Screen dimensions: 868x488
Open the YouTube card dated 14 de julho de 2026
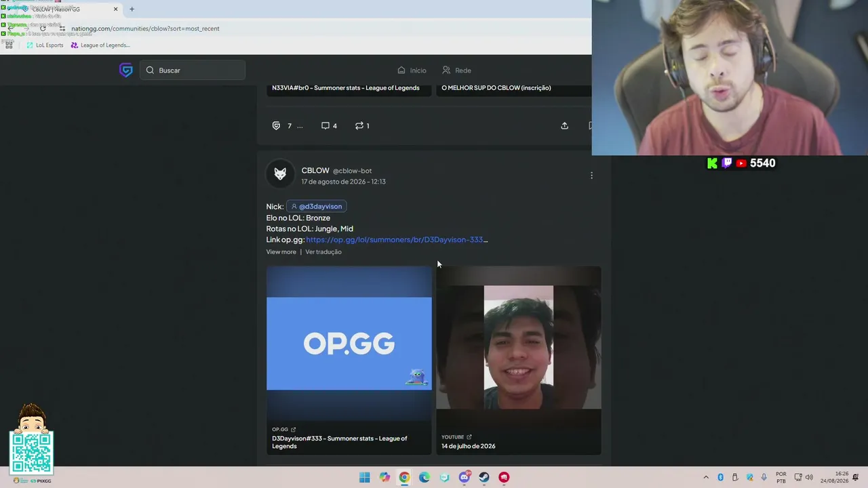click(469, 446)
